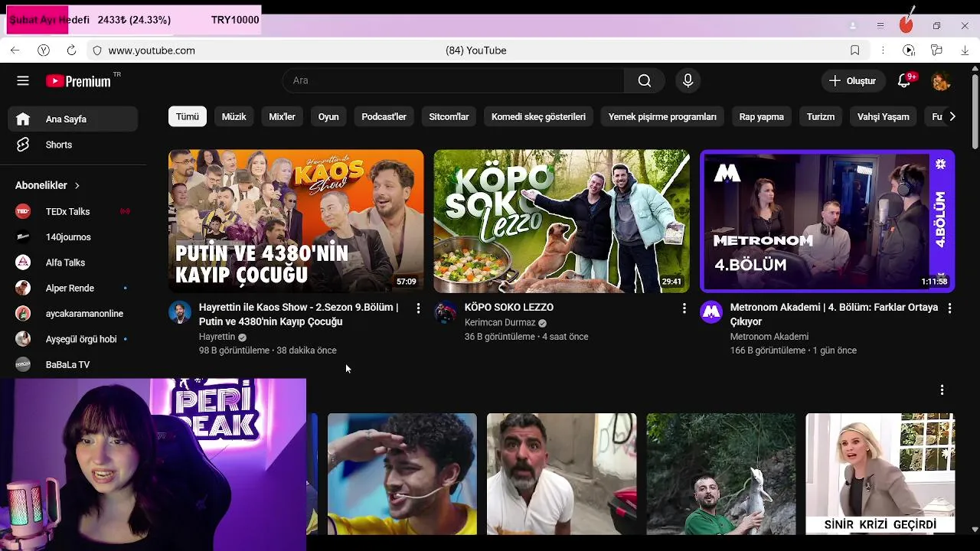This screenshot has height=551, width=980.
Task: Click the Metronom Akademi channel avatar
Action: pos(711,312)
